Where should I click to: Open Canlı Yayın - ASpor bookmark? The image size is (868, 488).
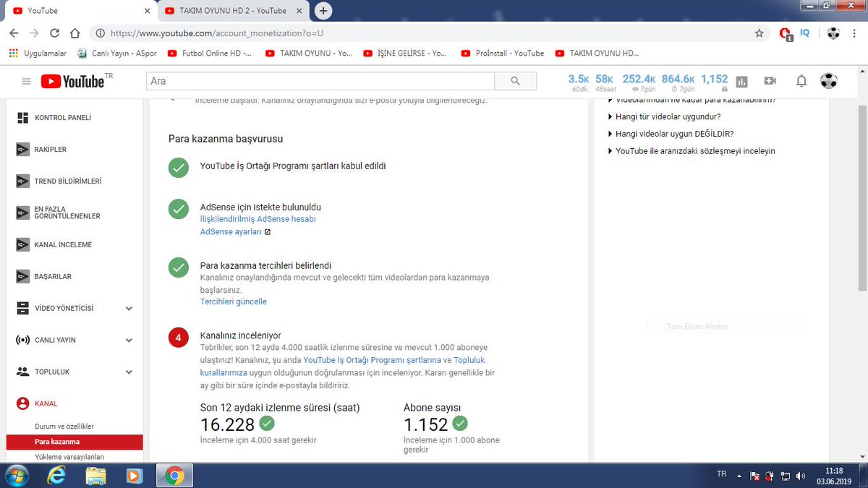coord(118,53)
